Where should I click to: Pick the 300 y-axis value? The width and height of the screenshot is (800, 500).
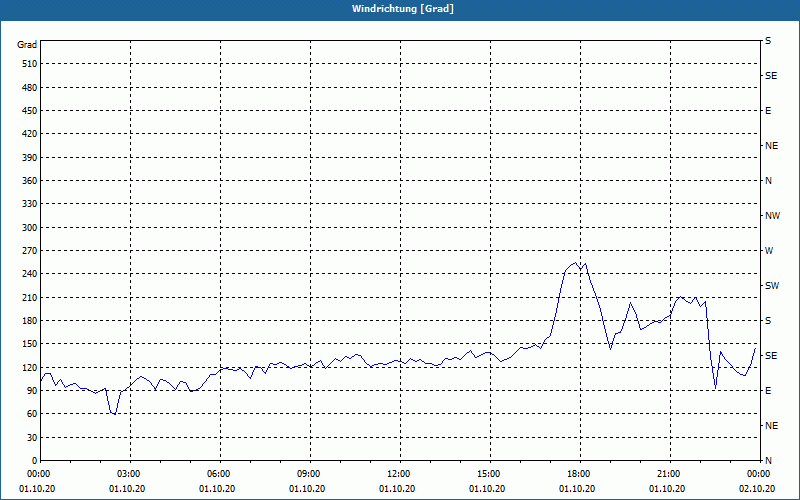[x=30, y=227]
